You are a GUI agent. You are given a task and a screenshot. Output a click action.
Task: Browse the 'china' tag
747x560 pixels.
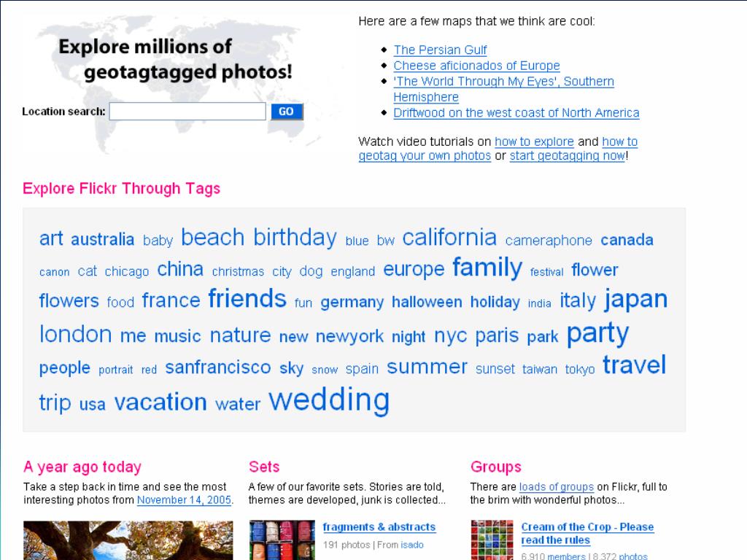tap(180, 269)
